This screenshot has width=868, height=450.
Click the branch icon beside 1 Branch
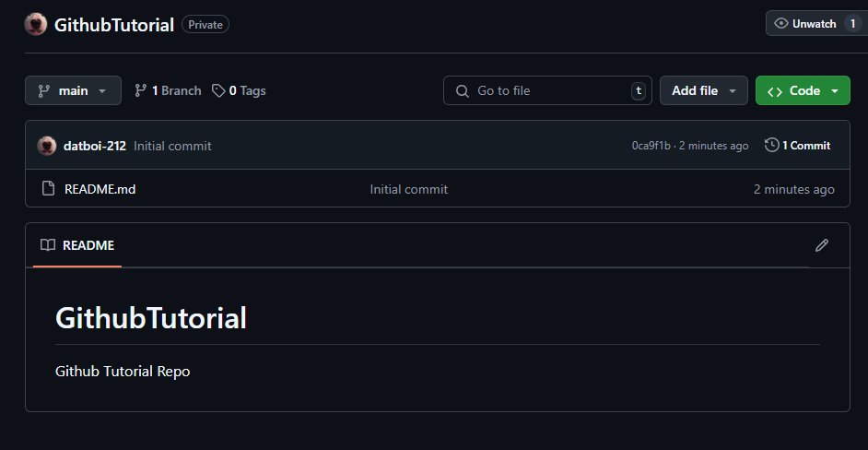pos(141,90)
